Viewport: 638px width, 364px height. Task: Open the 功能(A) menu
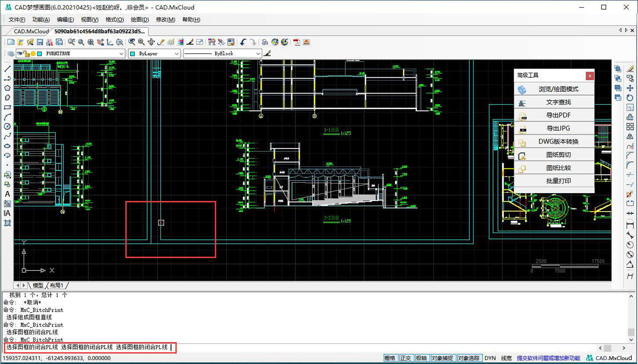pos(41,20)
